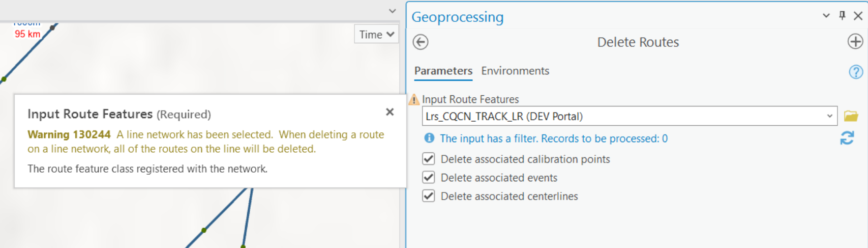Viewport: 868px width, 248px height.
Task: Open the Geoprocessing pane options chevron
Action: pos(826,16)
